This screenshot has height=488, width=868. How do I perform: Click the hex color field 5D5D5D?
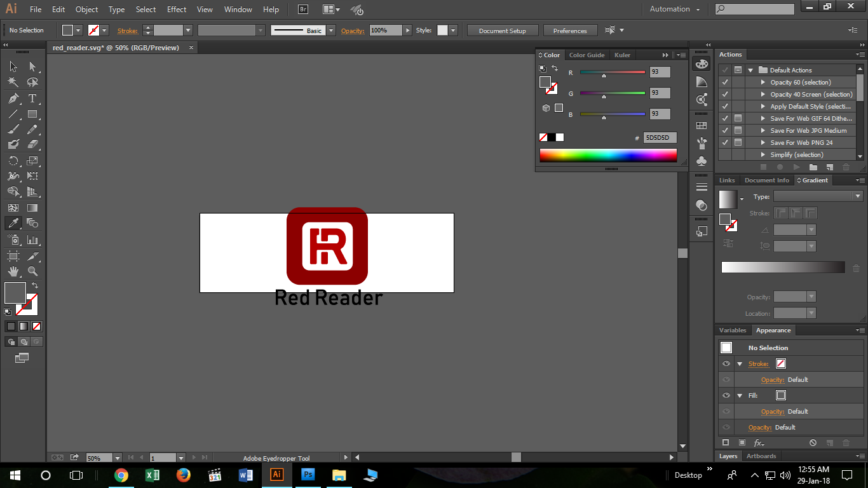pyautogui.click(x=660, y=137)
